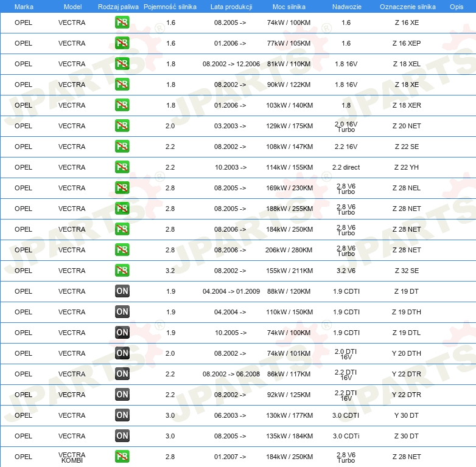Screen dimensions: 476x467
Task: Click the Opis column header
Action: 457,7
